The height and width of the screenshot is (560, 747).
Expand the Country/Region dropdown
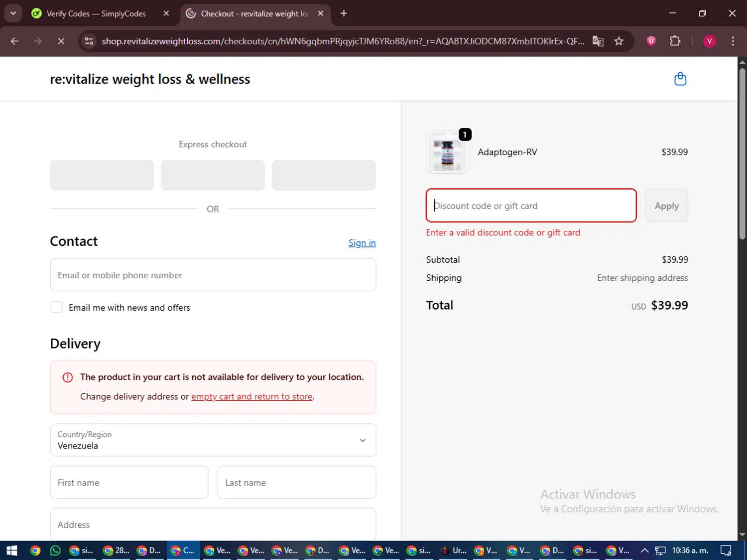point(213,440)
